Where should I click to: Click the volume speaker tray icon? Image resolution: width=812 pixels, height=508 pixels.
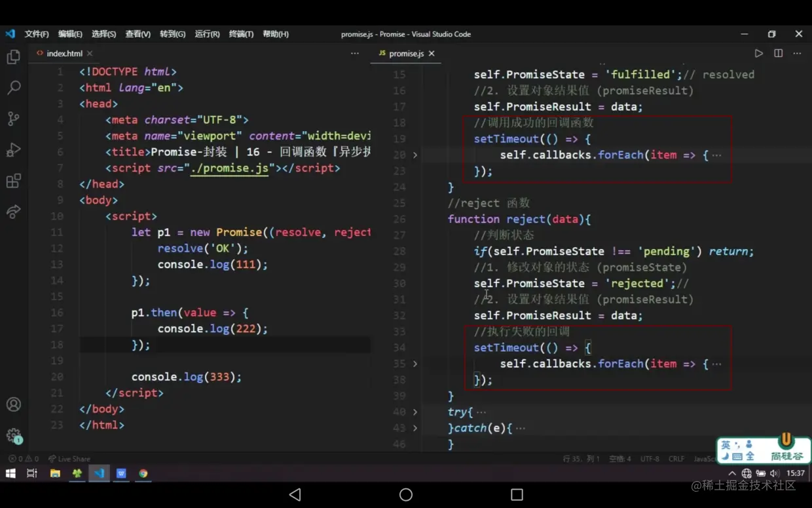775,473
